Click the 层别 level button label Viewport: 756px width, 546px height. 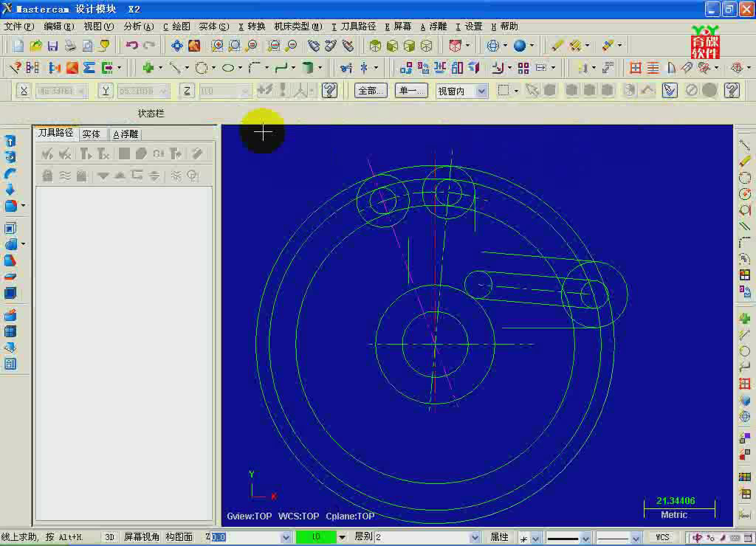[x=363, y=537]
